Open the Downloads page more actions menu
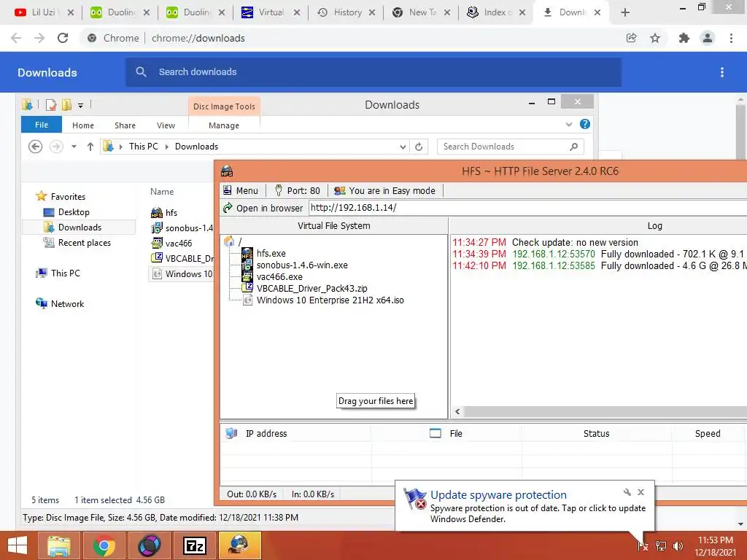Screen dimensions: 747x560 click(722, 72)
